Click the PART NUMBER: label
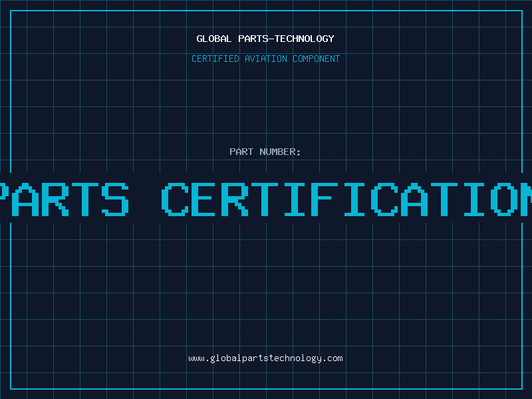 (265, 152)
